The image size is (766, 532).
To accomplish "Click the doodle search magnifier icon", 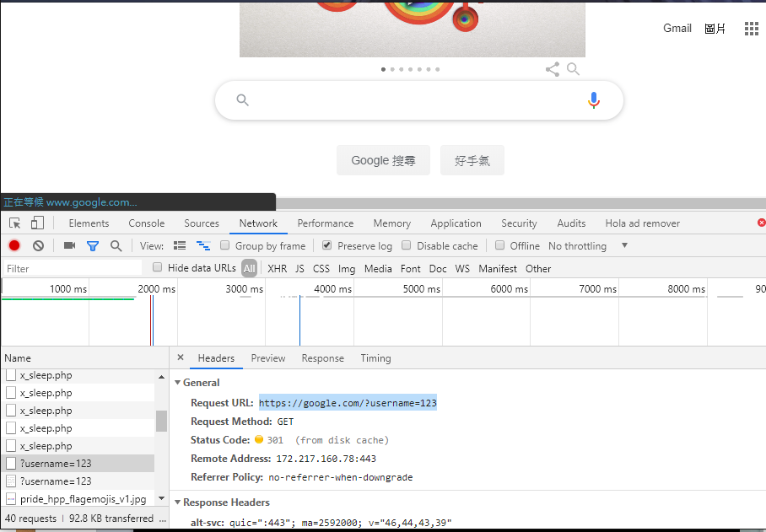I will (x=573, y=69).
